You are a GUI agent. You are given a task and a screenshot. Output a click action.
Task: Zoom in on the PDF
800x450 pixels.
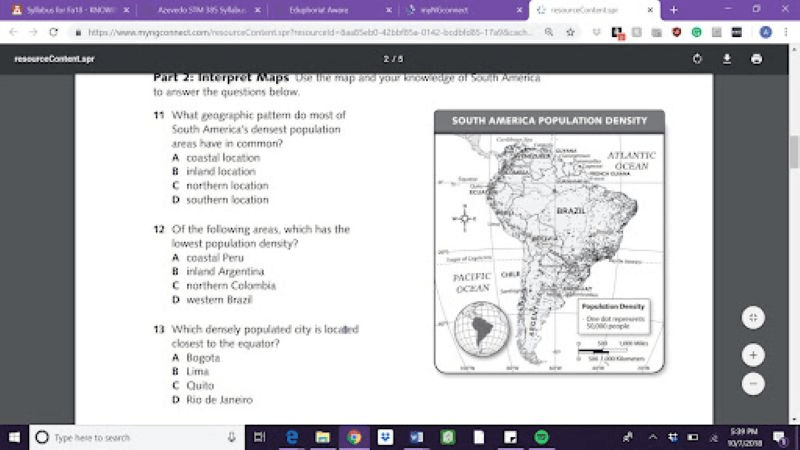pos(753,355)
